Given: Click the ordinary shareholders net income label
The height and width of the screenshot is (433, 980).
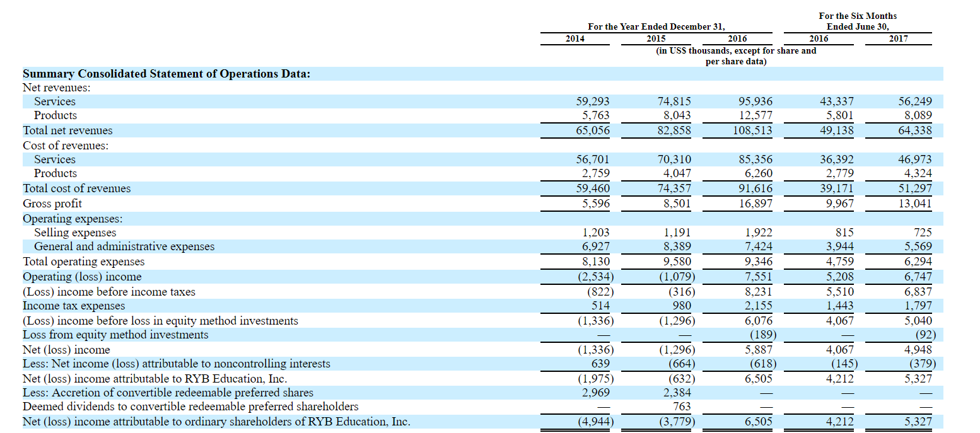Looking at the screenshot, I should (216, 422).
